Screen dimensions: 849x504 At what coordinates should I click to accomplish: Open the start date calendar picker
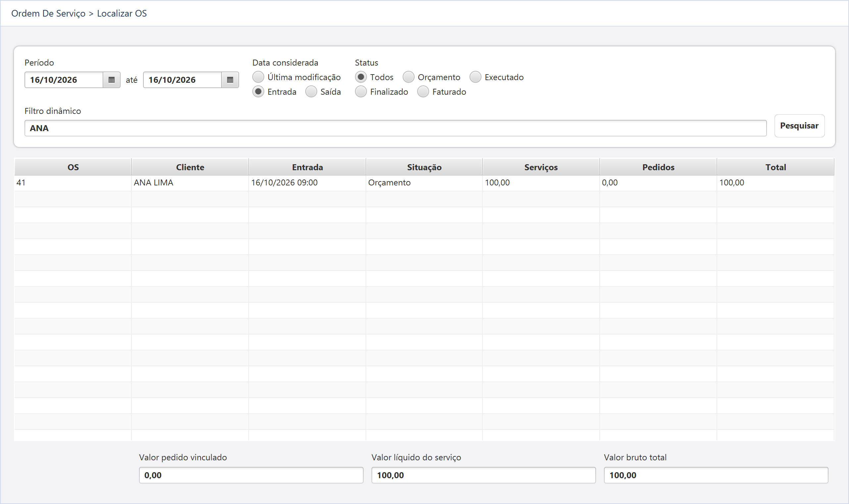(111, 80)
